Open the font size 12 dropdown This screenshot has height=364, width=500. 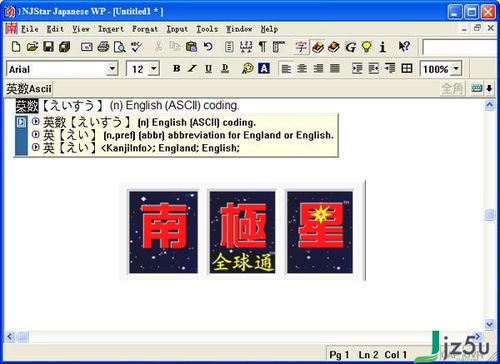click(153, 69)
